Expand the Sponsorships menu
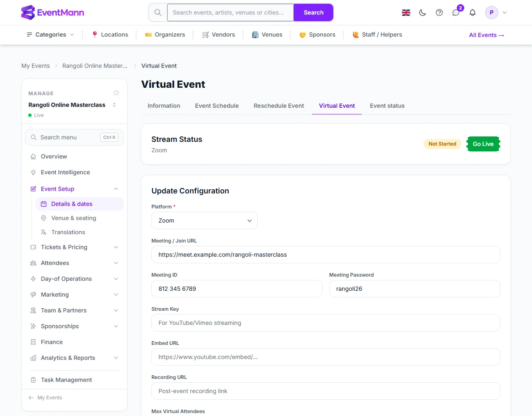 tap(74, 326)
